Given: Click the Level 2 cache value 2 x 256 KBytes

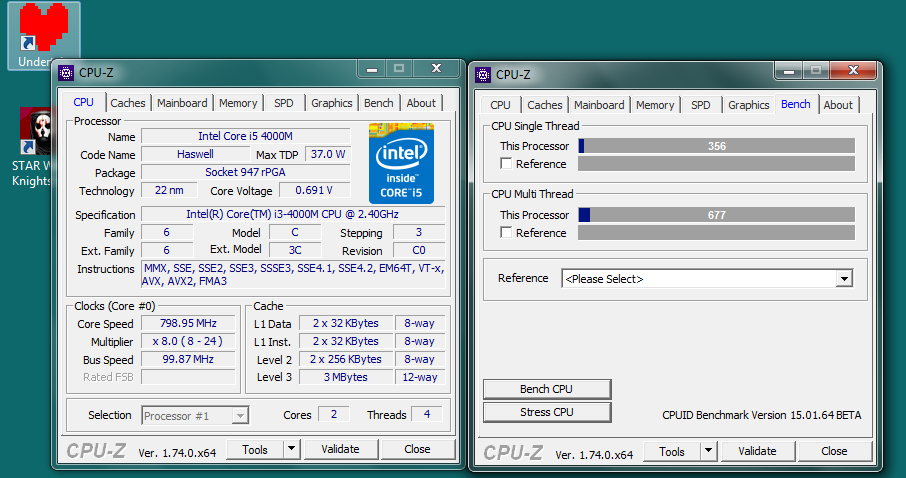Looking at the screenshot, I should (346, 359).
